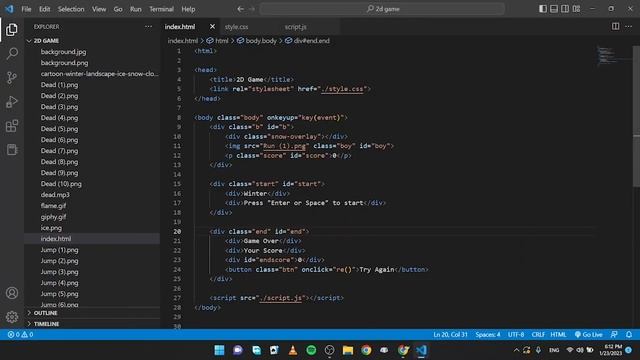Toggle Primary Side Bar layout icon
This screenshot has width=640, height=360.
click(542, 9)
